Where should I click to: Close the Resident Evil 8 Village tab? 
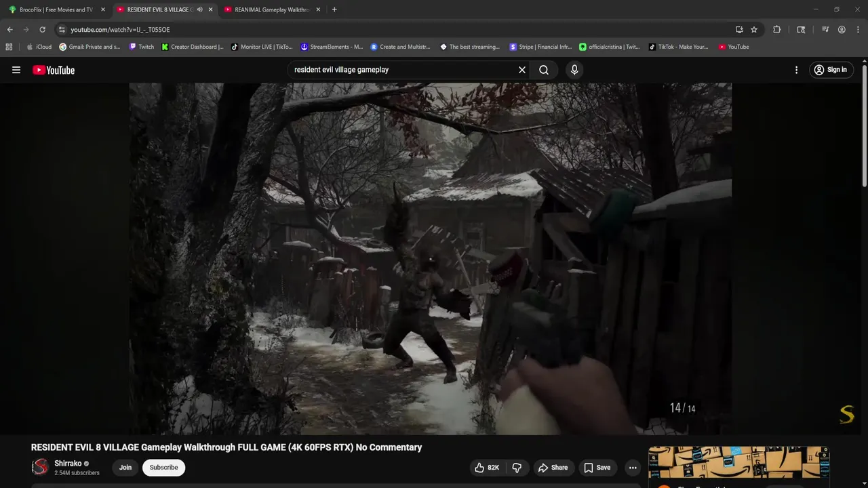click(x=210, y=9)
